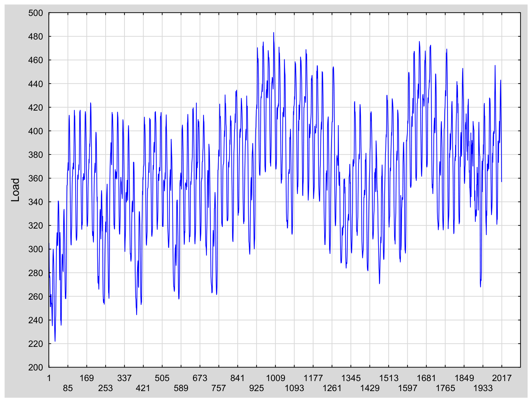The width and height of the screenshot is (532, 402).
Task: Select x-axis value 925
Action: (x=256, y=388)
